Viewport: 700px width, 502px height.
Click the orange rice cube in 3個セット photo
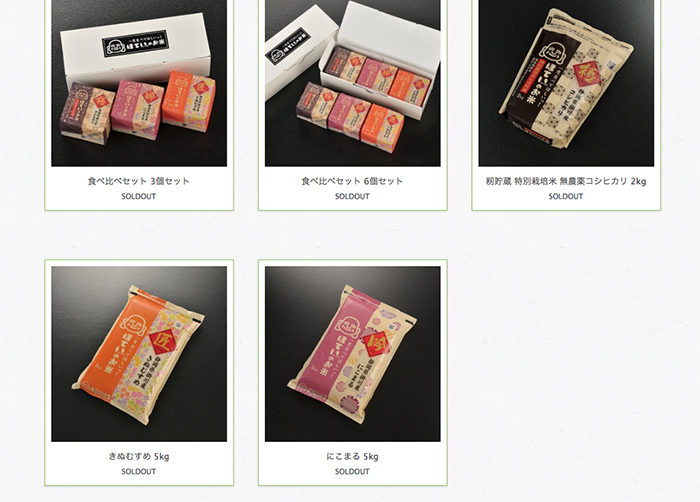pyautogui.click(x=189, y=102)
